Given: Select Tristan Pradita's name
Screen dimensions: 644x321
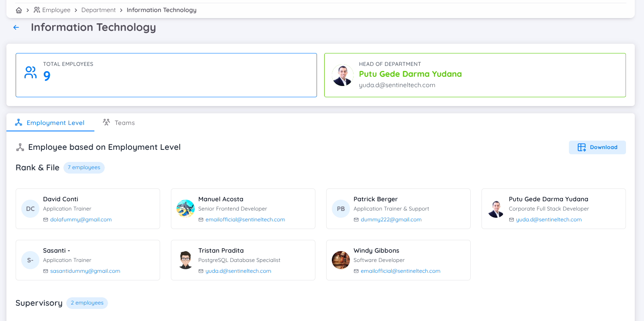Looking at the screenshot, I should coord(221,251).
